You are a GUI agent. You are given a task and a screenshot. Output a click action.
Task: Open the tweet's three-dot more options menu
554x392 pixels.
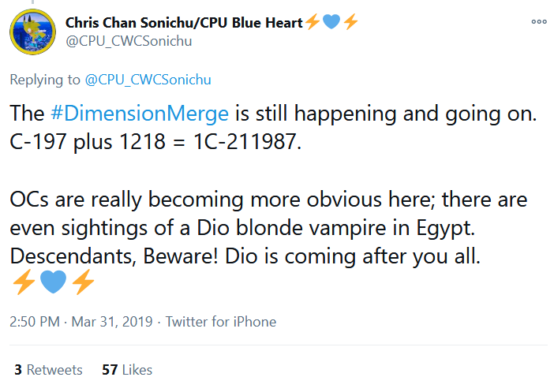[x=539, y=22]
